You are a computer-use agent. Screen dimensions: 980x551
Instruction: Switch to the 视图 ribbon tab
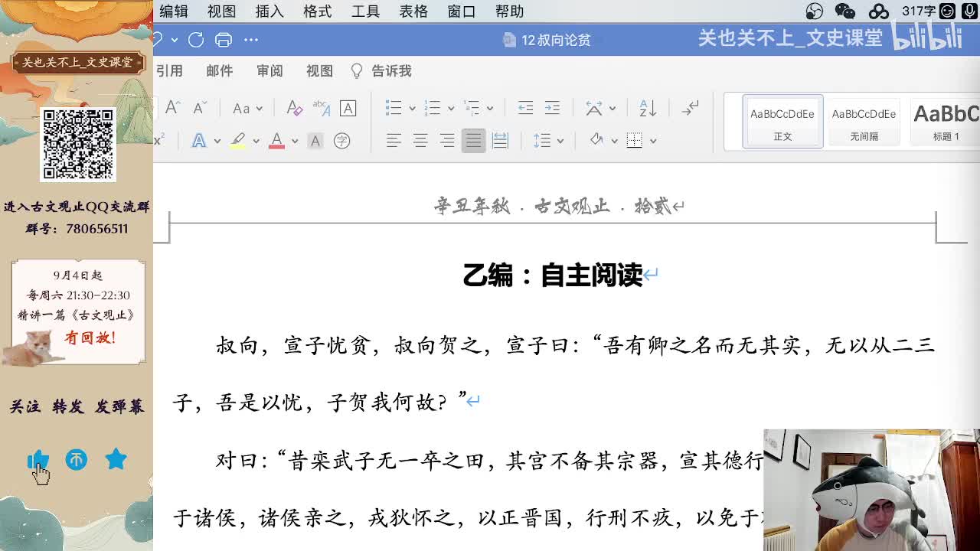point(319,71)
